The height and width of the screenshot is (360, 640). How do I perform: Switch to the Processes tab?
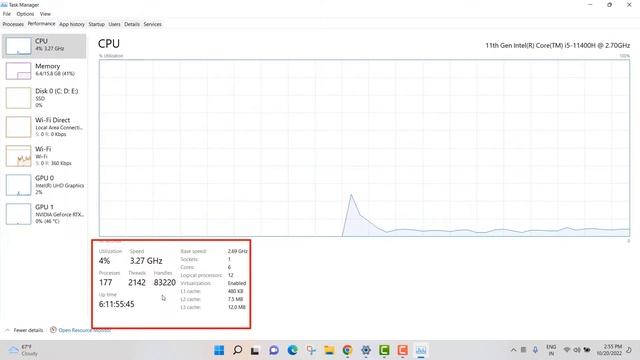pyautogui.click(x=13, y=24)
